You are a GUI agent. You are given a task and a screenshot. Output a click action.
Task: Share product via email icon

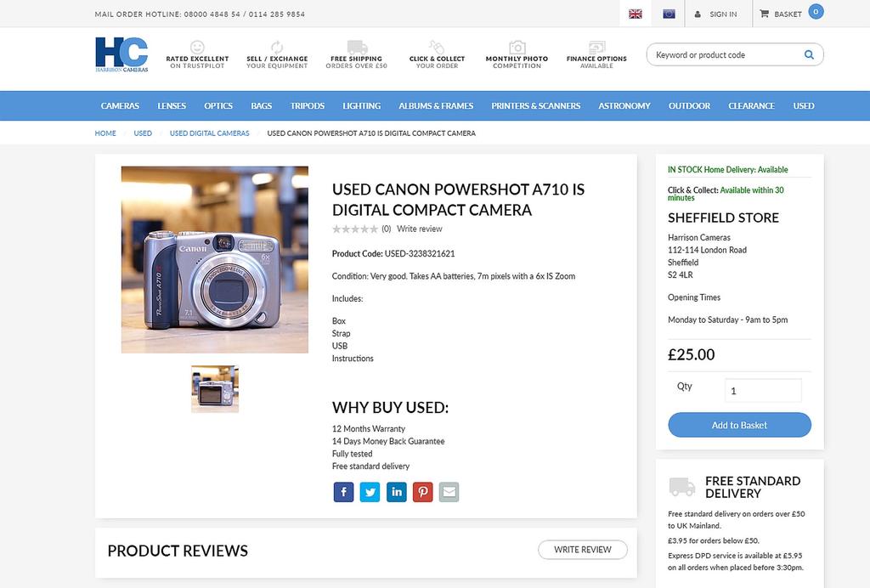point(449,492)
